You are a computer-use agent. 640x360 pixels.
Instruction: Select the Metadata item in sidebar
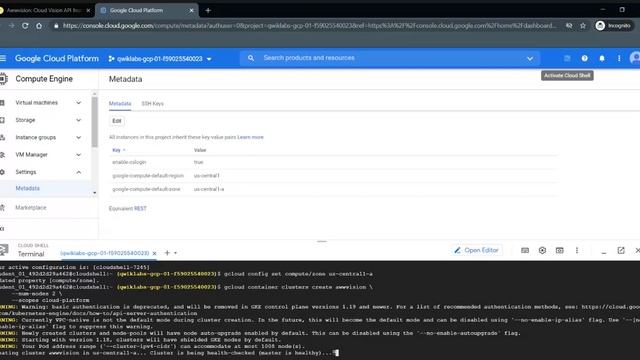click(27, 188)
